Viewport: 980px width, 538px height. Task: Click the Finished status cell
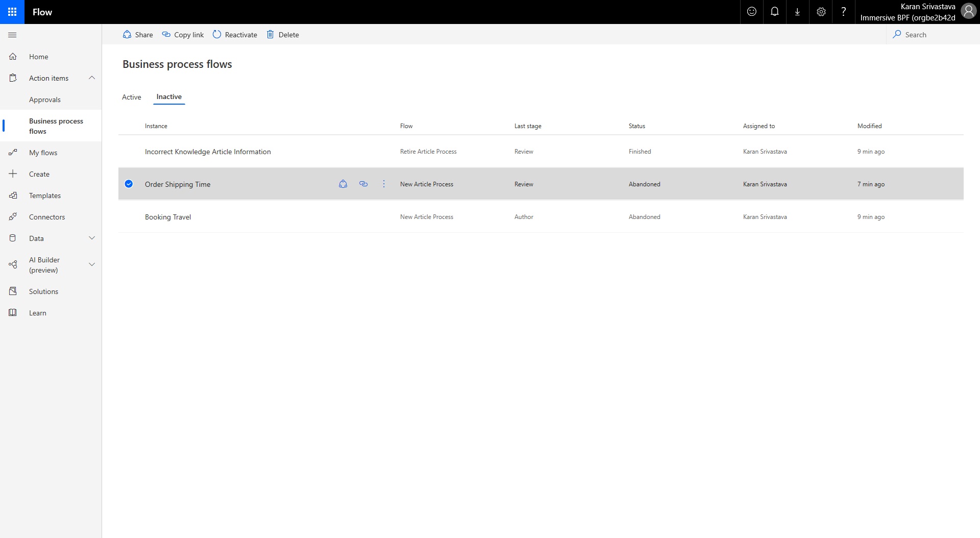[x=640, y=152]
